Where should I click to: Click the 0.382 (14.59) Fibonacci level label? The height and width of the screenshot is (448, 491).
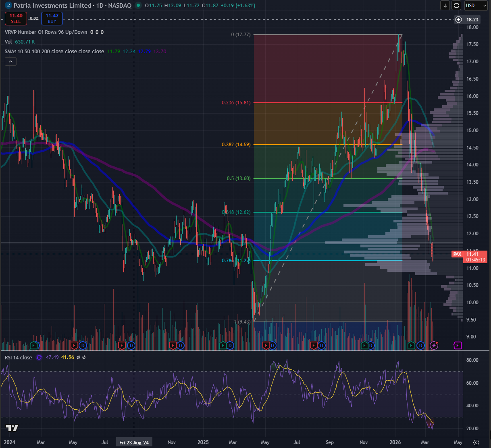click(236, 145)
